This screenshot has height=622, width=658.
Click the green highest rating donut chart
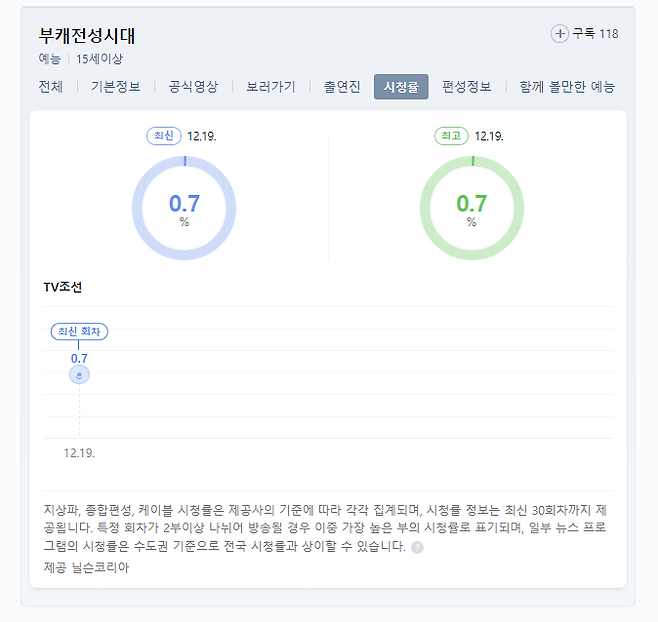coord(471,208)
